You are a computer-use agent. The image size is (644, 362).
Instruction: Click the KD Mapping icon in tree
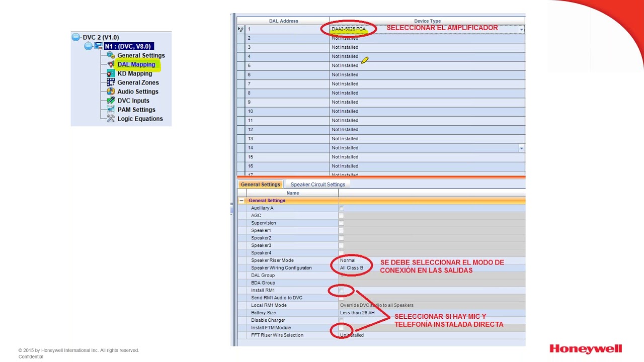111,73
